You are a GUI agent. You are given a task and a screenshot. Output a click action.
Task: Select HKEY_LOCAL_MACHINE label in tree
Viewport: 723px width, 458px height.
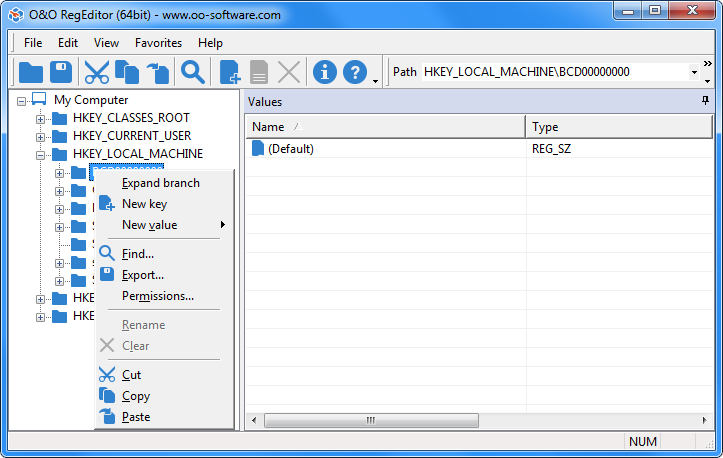[x=138, y=154]
